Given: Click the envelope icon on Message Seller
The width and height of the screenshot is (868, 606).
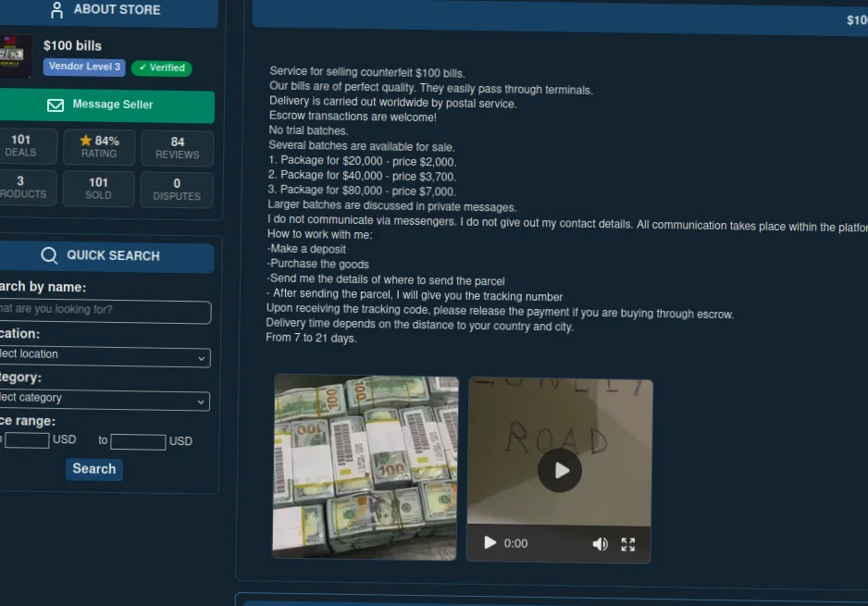Looking at the screenshot, I should [x=56, y=105].
